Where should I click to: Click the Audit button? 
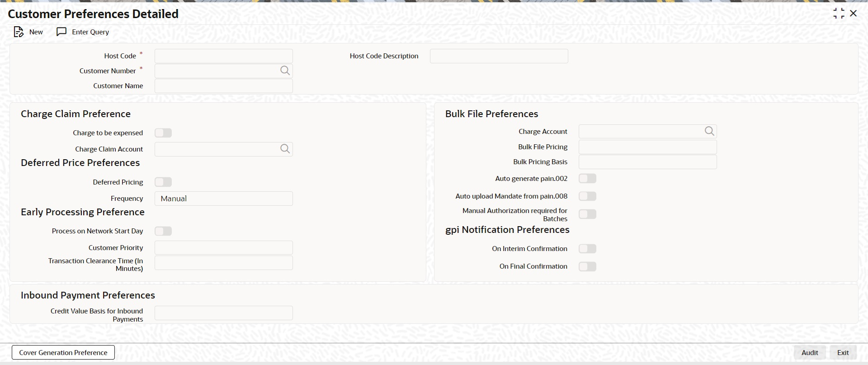pos(810,352)
